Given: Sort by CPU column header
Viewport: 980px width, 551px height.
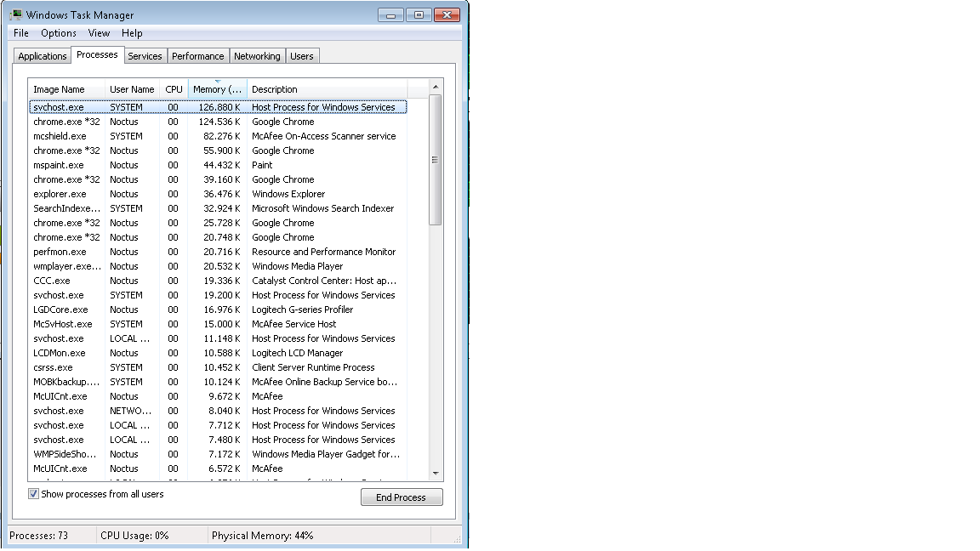Looking at the screenshot, I should [174, 89].
